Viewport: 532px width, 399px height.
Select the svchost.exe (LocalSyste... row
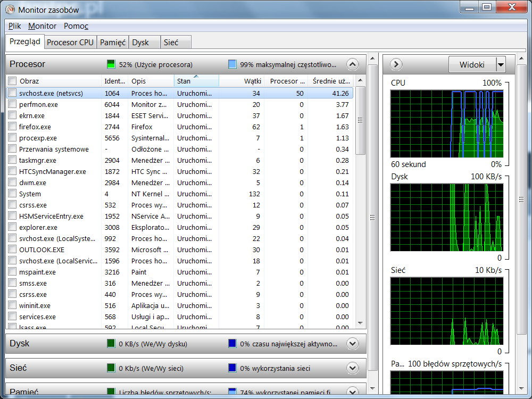point(180,238)
